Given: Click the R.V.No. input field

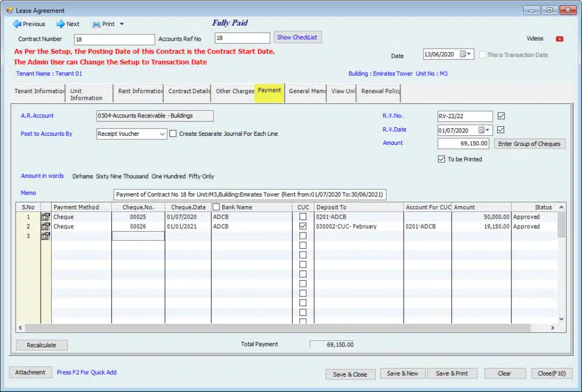Looking at the screenshot, I should 465,116.
